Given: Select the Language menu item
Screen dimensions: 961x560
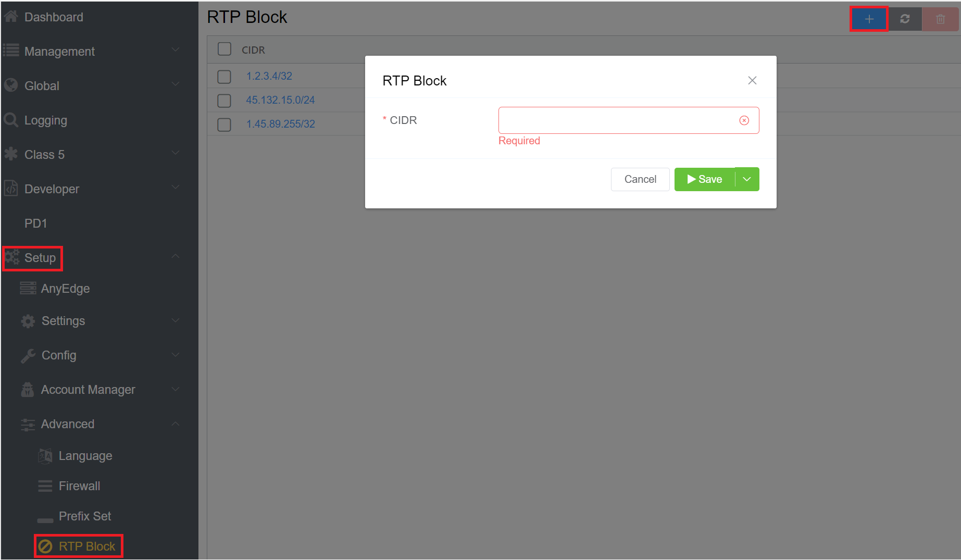Looking at the screenshot, I should pyautogui.click(x=85, y=456).
